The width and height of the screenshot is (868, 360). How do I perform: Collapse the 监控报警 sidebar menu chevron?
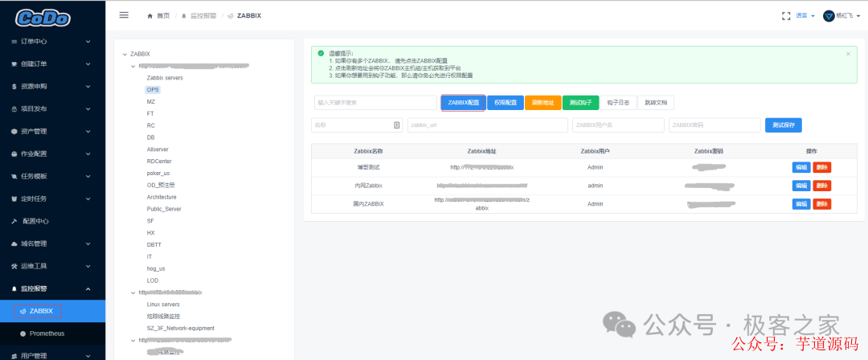click(88, 288)
